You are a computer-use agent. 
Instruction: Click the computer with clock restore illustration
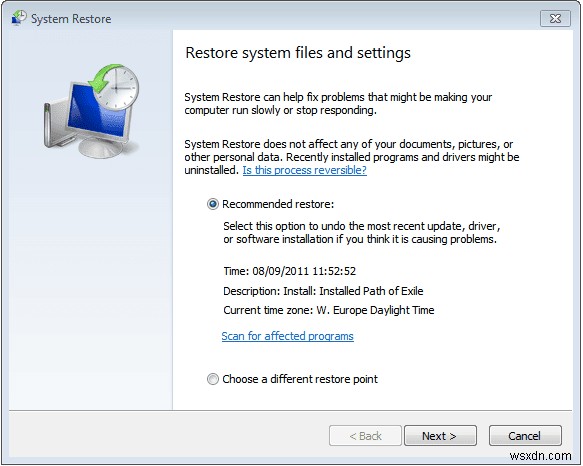click(91, 110)
